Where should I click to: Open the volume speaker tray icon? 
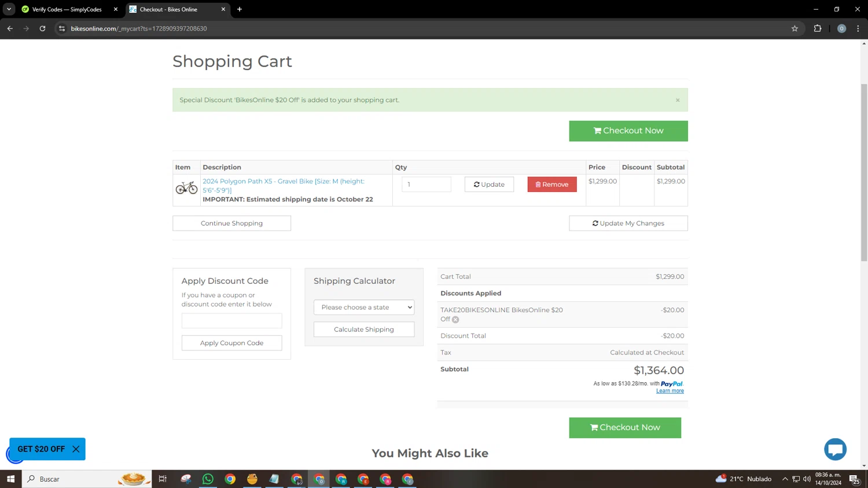pos(807,479)
